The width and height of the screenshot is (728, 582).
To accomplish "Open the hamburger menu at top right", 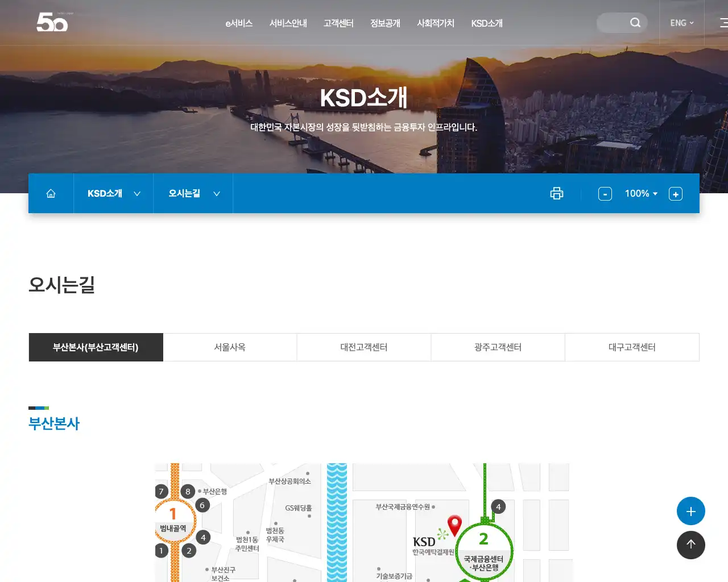I will pyautogui.click(x=723, y=23).
